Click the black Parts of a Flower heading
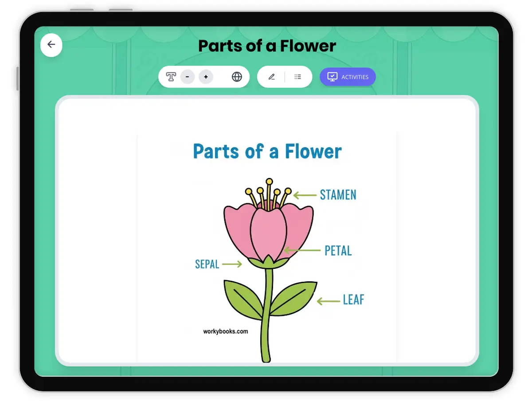This screenshot has height=402, width=532. pyautogui.click(x=267, y=46)
